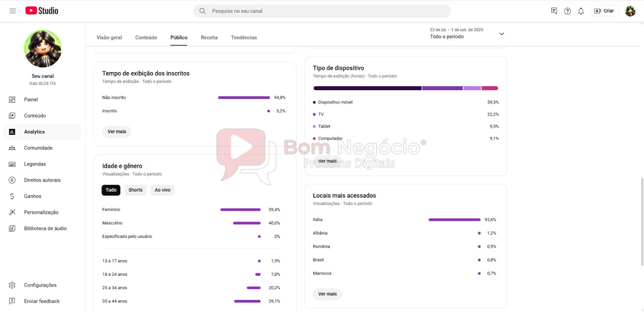Expand the date range period dropdown
Viewport: 644px width, 312px height.
tap(502, 34)
